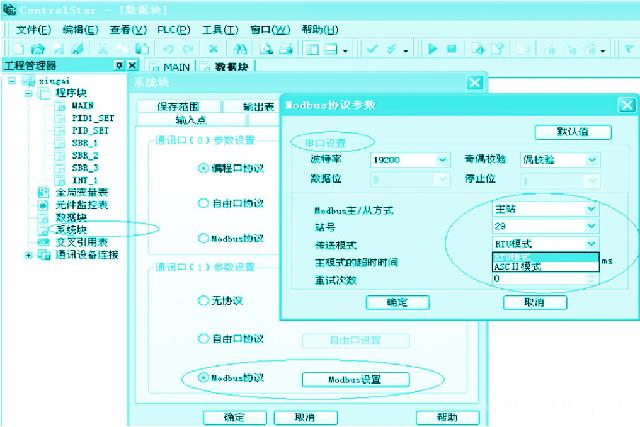
Task: Expand the Modbus主/从方式 dropdown
Action: [x=591, y=210]
